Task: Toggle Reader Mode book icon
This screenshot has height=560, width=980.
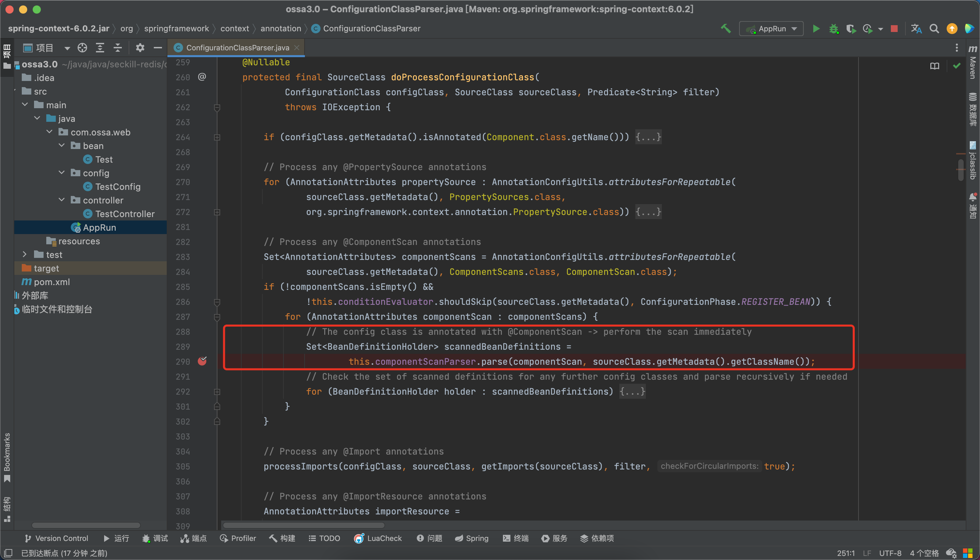Action: pyautogui.click(x=935, y=66)
